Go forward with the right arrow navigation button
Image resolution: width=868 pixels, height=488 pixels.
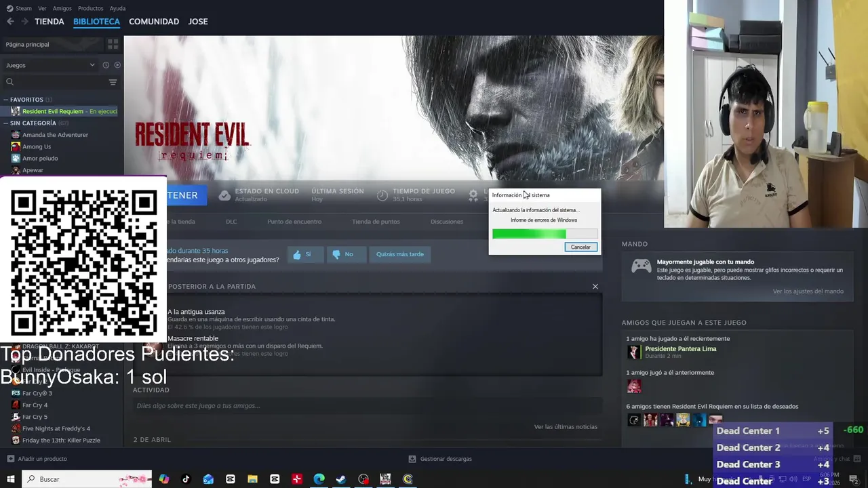(24, 22)
